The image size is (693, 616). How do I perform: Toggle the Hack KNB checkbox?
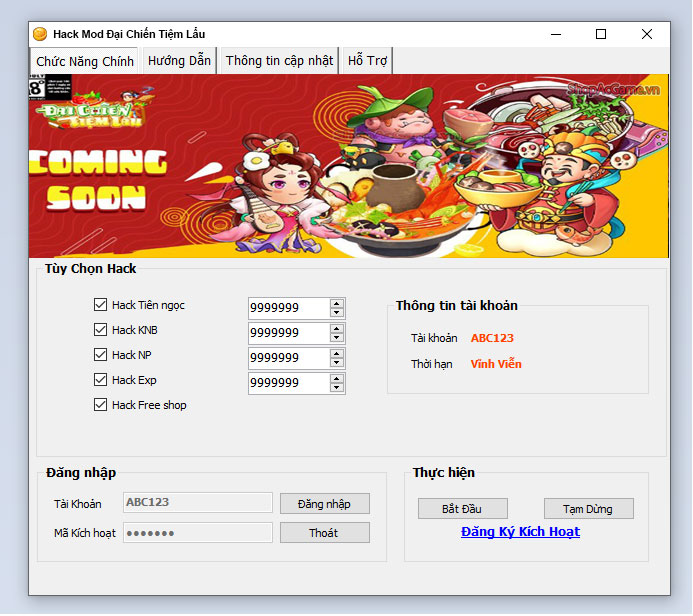pyautogui.click(x=100, y=330)
